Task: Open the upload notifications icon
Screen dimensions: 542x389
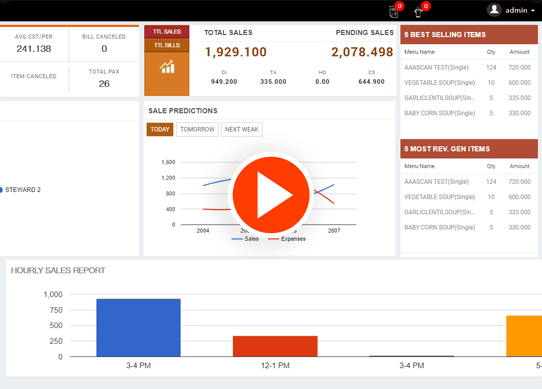Action: point(419,11)
